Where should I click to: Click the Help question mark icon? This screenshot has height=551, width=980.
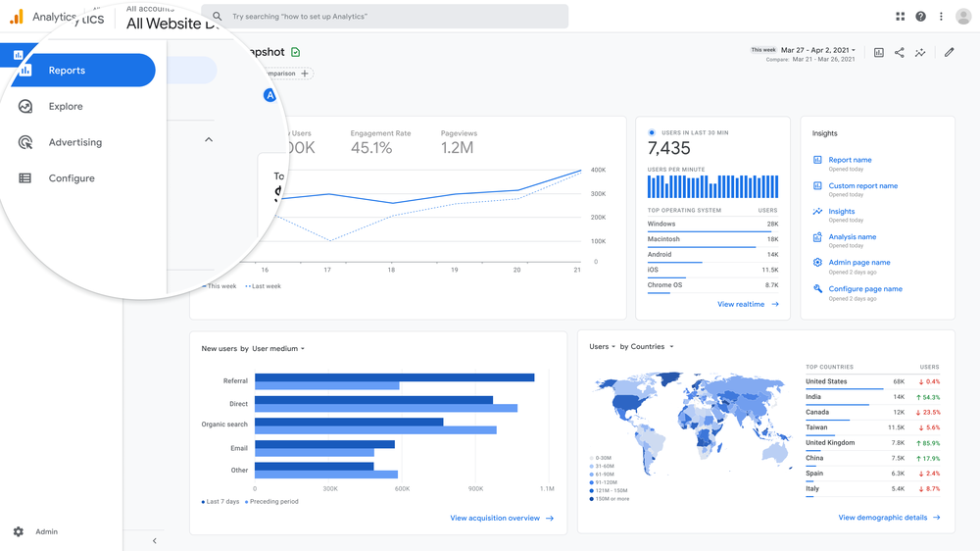pyautogui.click(x=920, y=17)
